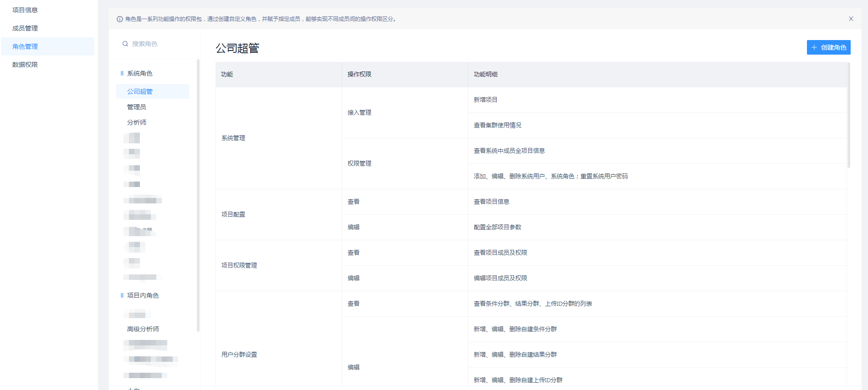Viewport: 868px width, 390px height.
Task: Choose the 分析师 role
Action: coord(137,122)
